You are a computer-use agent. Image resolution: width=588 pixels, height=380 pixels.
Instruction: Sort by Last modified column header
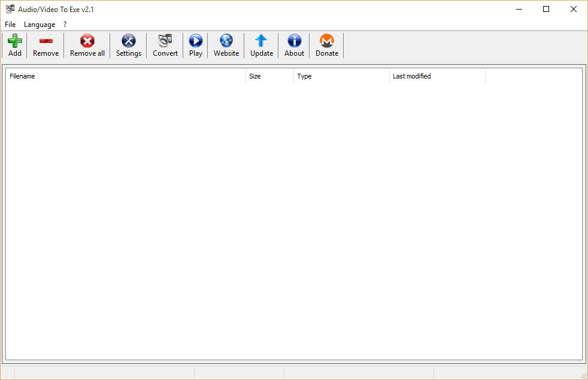tap(437, 76)
